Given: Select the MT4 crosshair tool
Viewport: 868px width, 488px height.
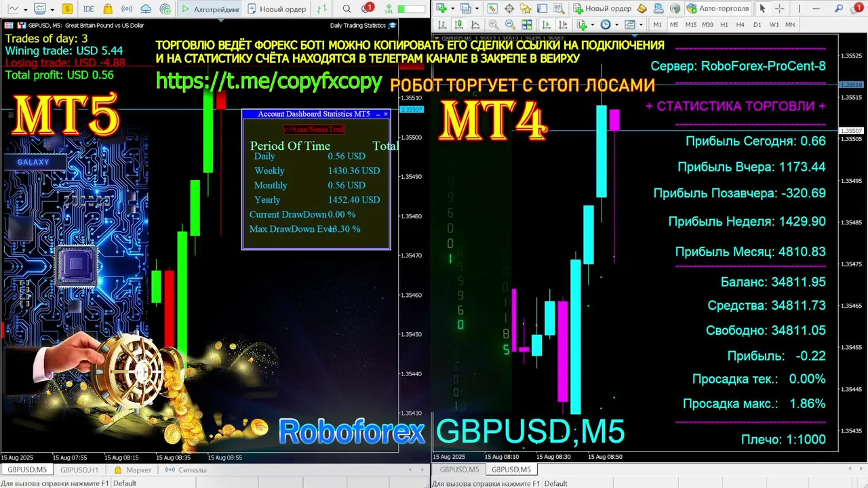Looking at the screenshot, I should [x=779, y=9].
